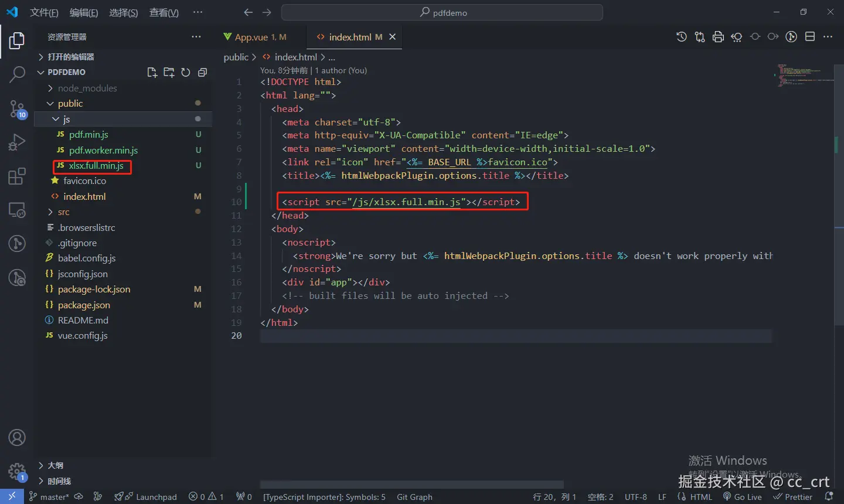Split the editor layout
The width and height of the screenshot is (844, 504).
click(810, 37)
